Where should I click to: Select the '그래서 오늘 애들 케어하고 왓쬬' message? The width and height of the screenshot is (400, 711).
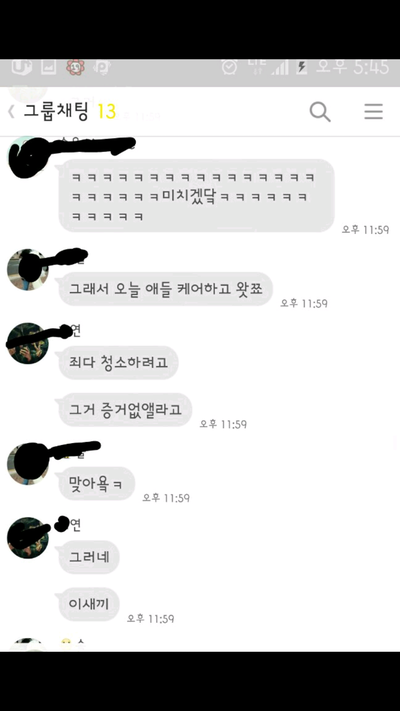(x=166, y=289)
